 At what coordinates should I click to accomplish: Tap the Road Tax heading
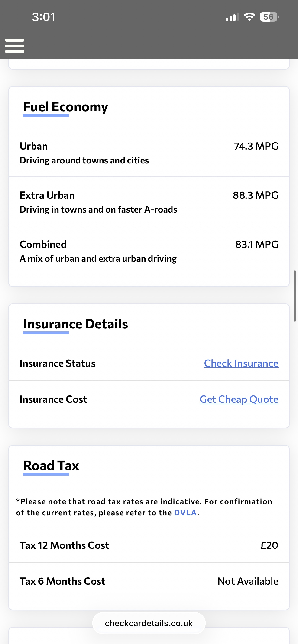click(x=51, y=465)
